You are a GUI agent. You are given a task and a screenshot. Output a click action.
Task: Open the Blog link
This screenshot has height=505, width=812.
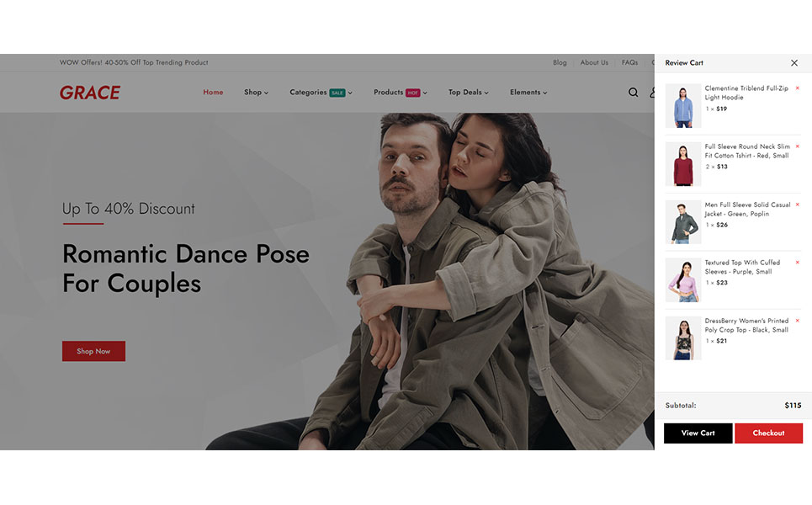tap(560, 63)
